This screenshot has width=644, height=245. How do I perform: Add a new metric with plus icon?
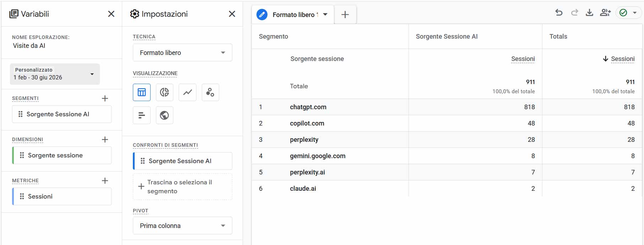(x=105, y=180)
